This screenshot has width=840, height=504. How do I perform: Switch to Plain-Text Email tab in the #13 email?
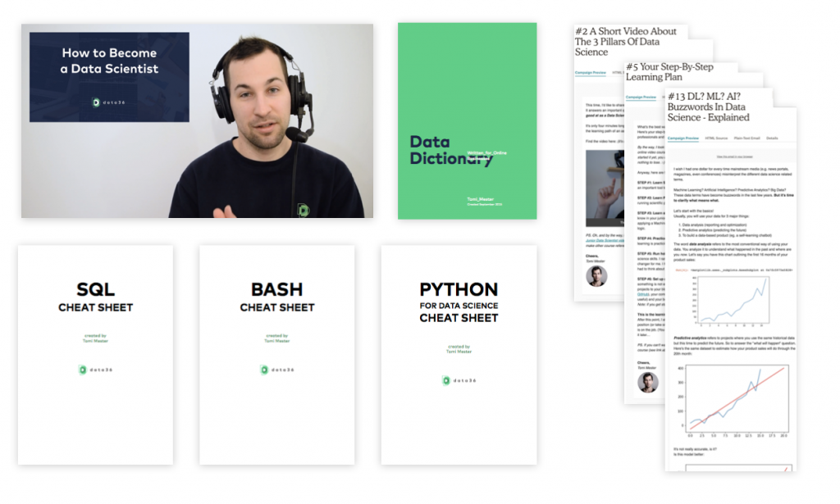tap(746, 138)
